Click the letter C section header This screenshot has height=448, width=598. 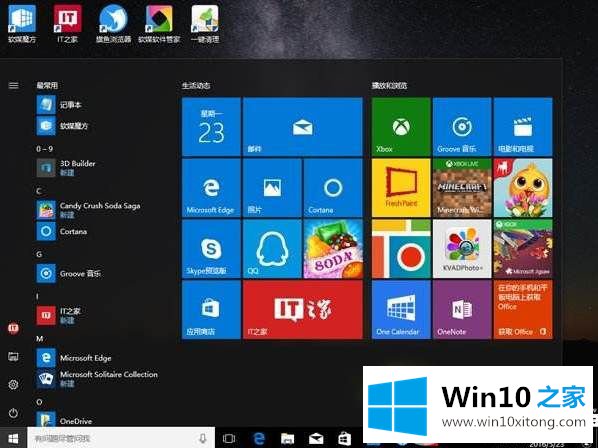(39, 191)
